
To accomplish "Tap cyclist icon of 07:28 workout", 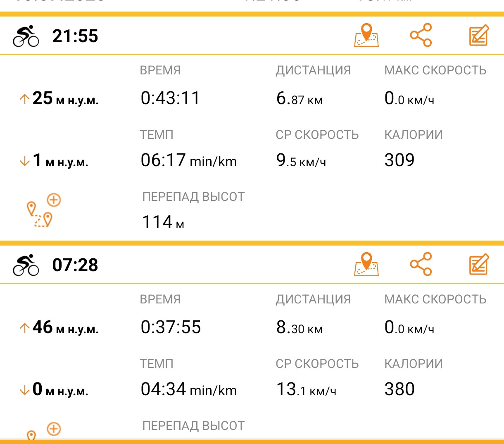I will click(x=26, y=265).
